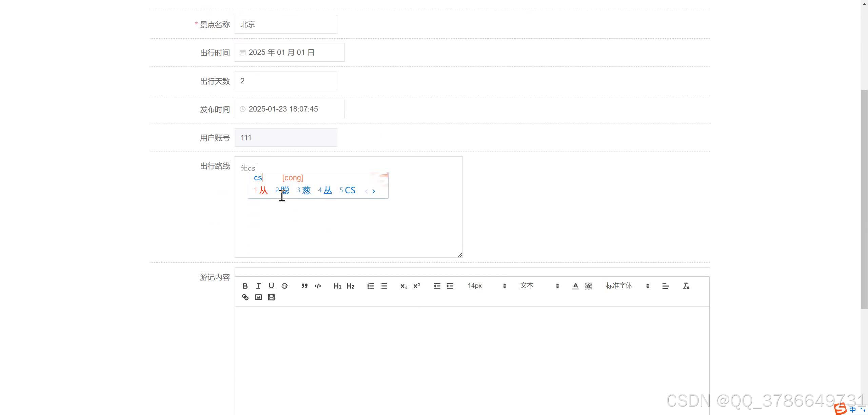The image size is (868, 415).
Task: Insert a blockquote with the quote icon
Action: click(x=304, y=286)
